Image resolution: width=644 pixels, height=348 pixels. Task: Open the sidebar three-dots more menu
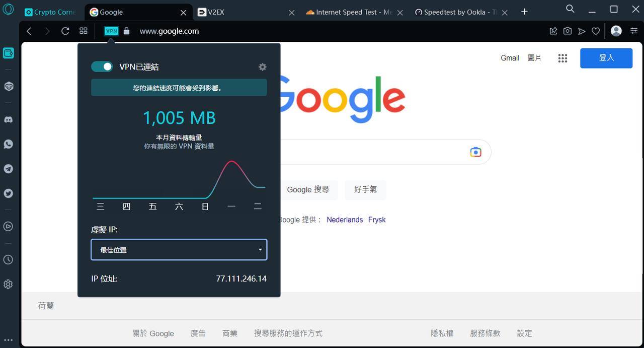pyautogui.click(x=8, y=340)
